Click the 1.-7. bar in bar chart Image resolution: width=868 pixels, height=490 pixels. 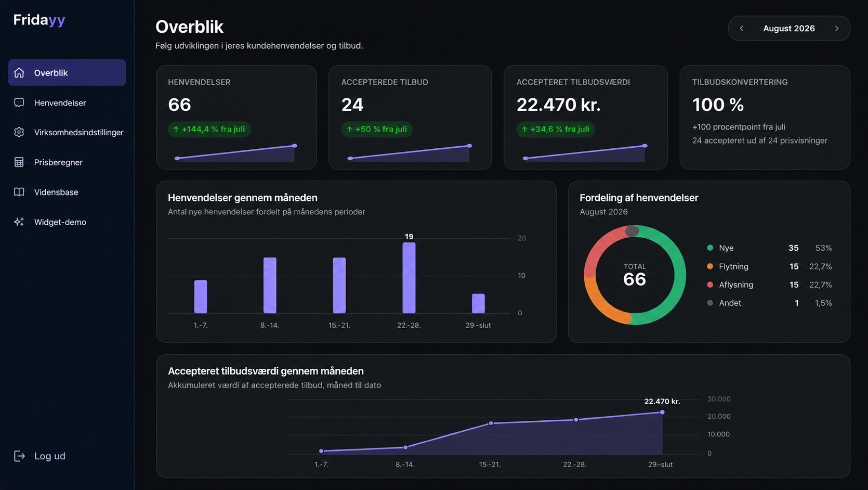pos(201,296)
